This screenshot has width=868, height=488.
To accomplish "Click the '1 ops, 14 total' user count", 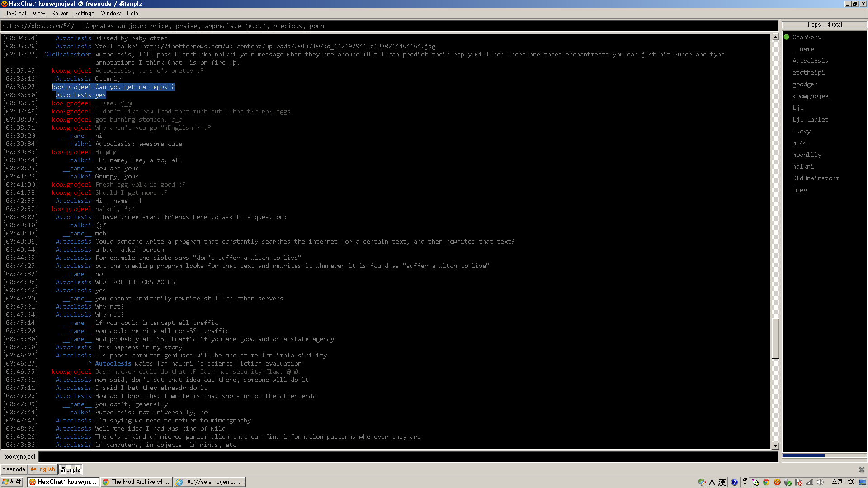I will pyautogui.click(x=824, y=25).
